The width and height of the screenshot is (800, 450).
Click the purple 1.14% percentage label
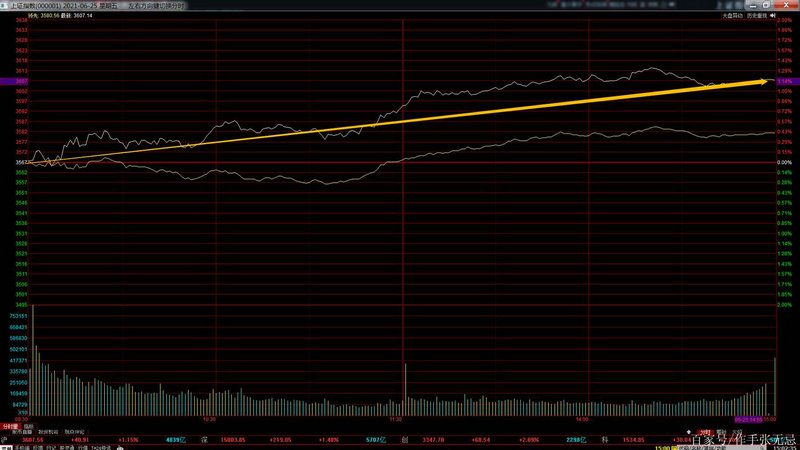tap(784, 81)
